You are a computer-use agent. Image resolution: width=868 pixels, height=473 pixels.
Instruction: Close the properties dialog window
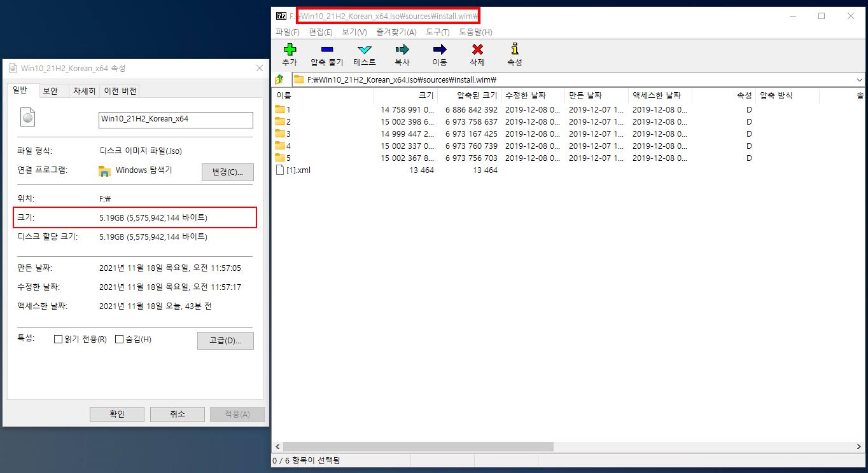point(259,68)
